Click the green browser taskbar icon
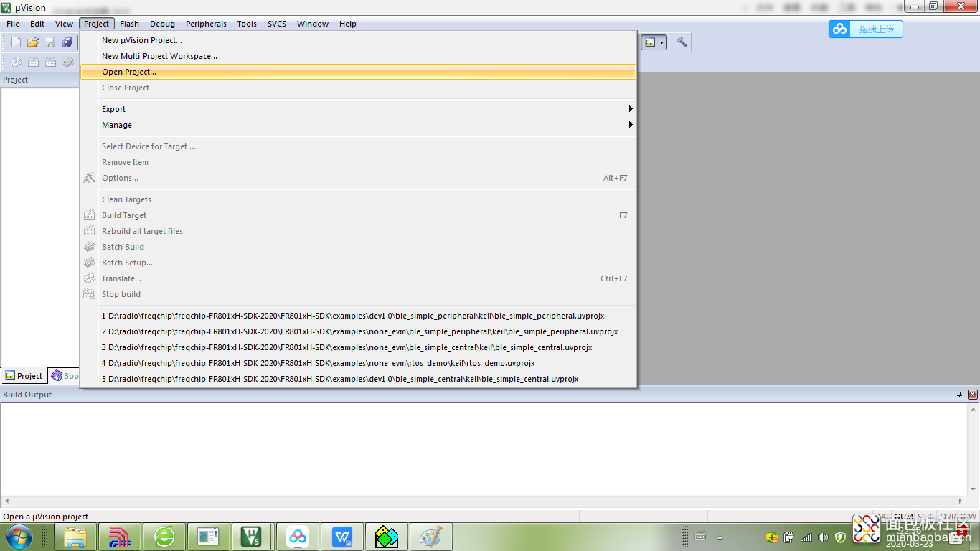The width and height of the screenshot is (980, 551). (164, 537)
